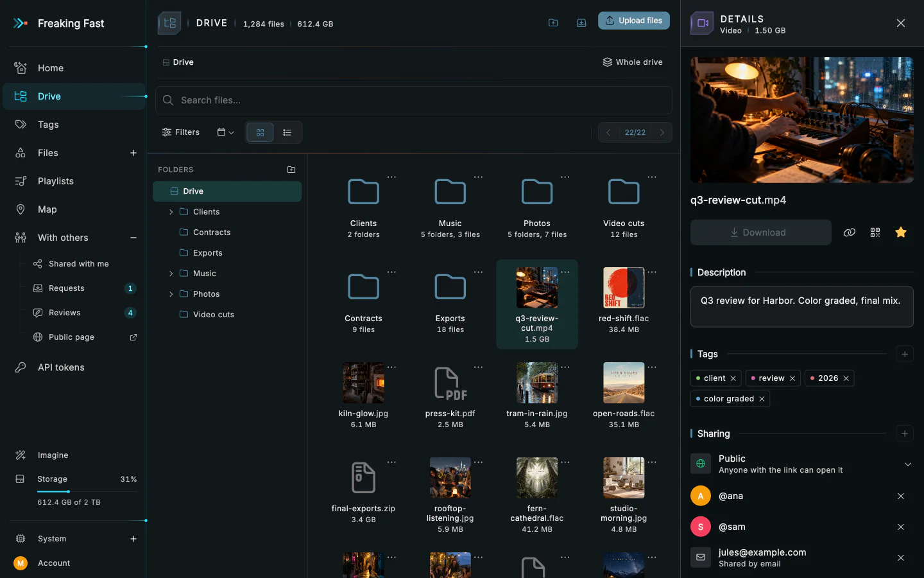This screenshot has width=924, height=578.
Task: Select Video cuts folder in tree
Action: click(227, 315)
